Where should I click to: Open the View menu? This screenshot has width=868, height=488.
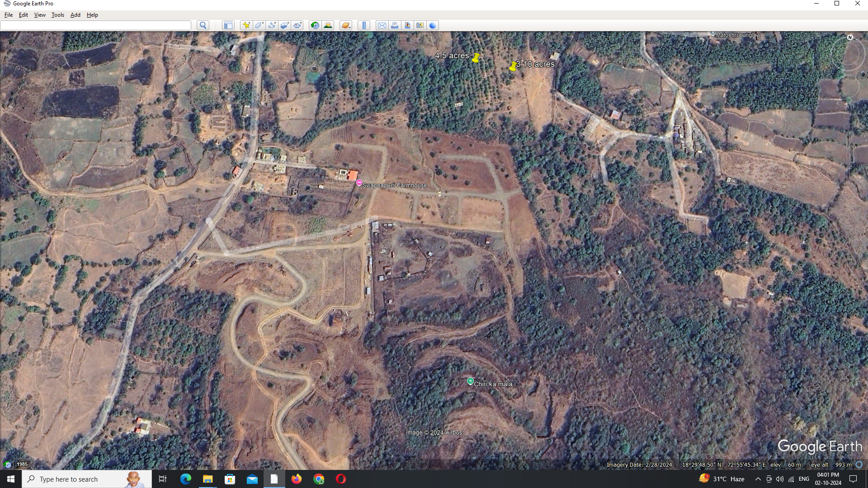click(x=40, y=15)
